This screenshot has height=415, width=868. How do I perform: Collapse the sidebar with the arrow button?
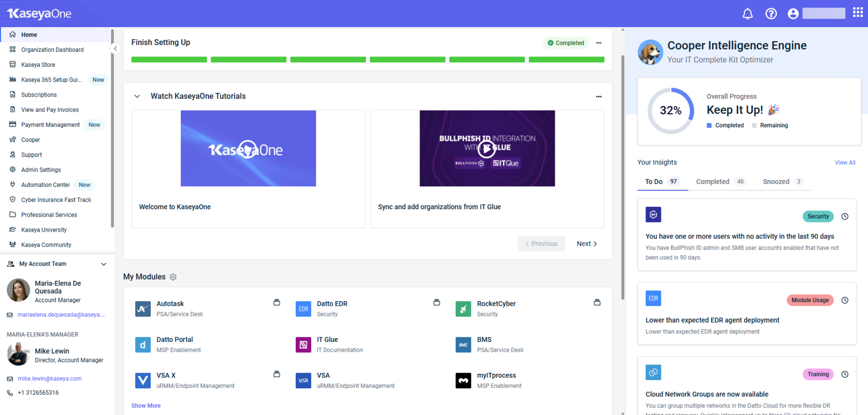coord(115,48)
